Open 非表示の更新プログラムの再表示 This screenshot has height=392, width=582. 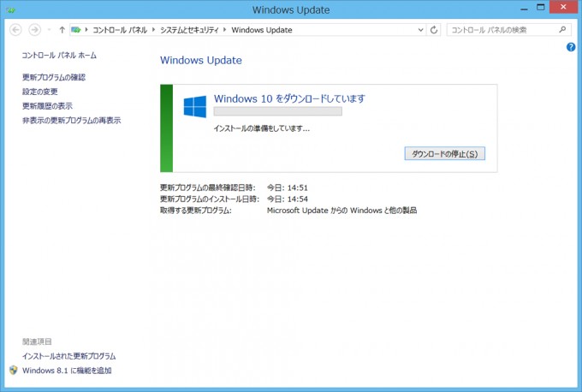(x=72, y=121)
